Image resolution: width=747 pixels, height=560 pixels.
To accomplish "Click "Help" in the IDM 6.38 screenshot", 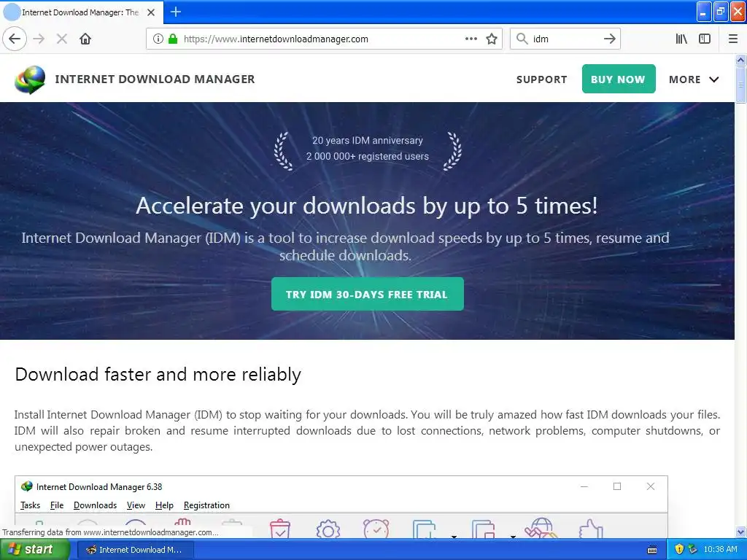I will pyautogui.click(x=164, y=505).
